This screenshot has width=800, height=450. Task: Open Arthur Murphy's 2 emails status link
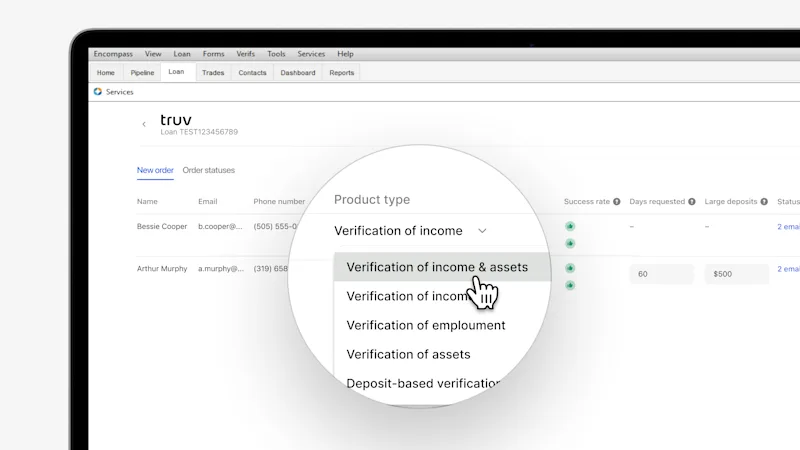(788, 269)
